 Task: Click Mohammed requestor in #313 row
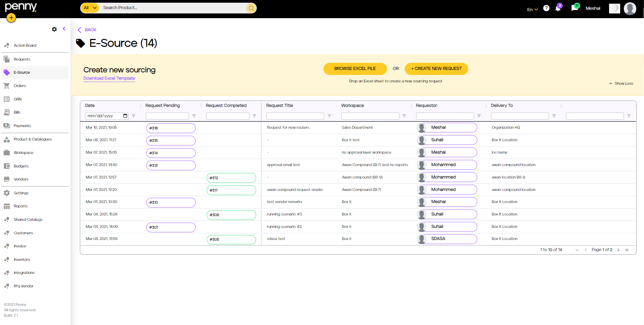pos(447,165)
